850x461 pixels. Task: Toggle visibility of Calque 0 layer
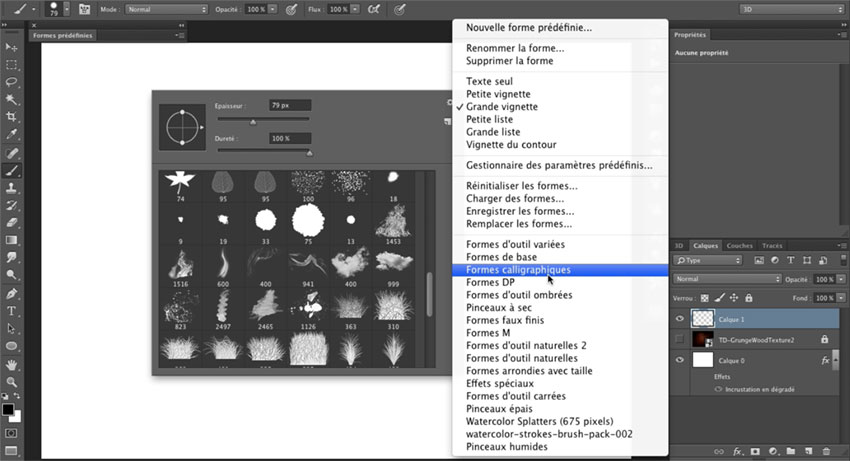click(x=681, y=359)
